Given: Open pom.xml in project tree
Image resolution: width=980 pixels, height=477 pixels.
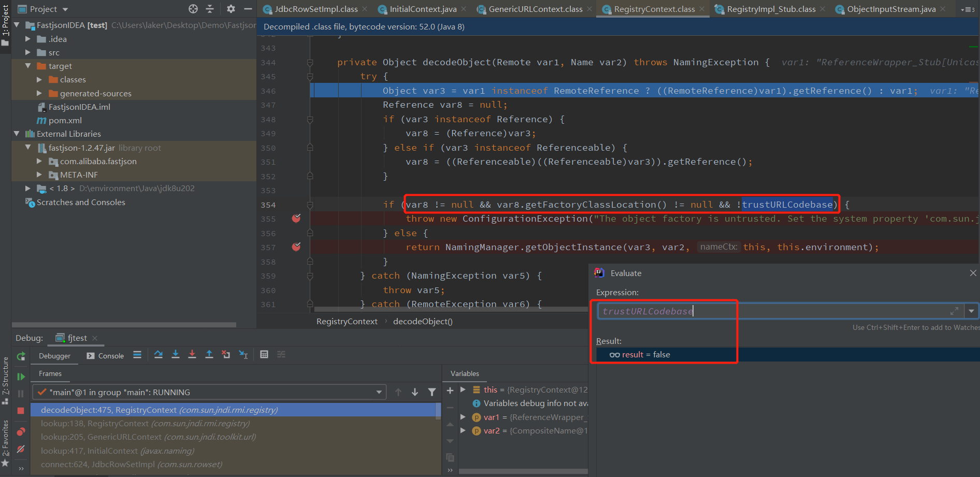Looking at the screenshot, I should point(65,120).
